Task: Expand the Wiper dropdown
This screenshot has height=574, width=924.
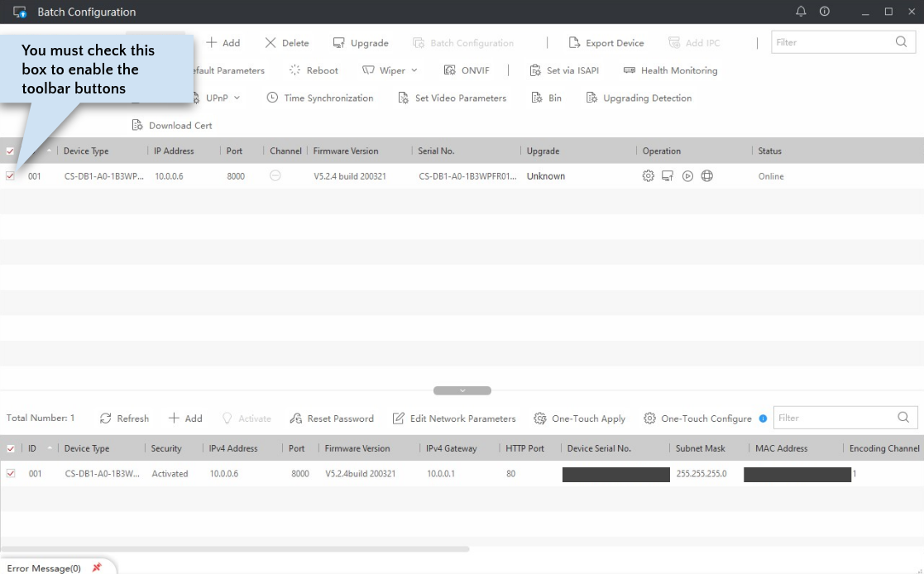Action: click(x=390, y=70)
